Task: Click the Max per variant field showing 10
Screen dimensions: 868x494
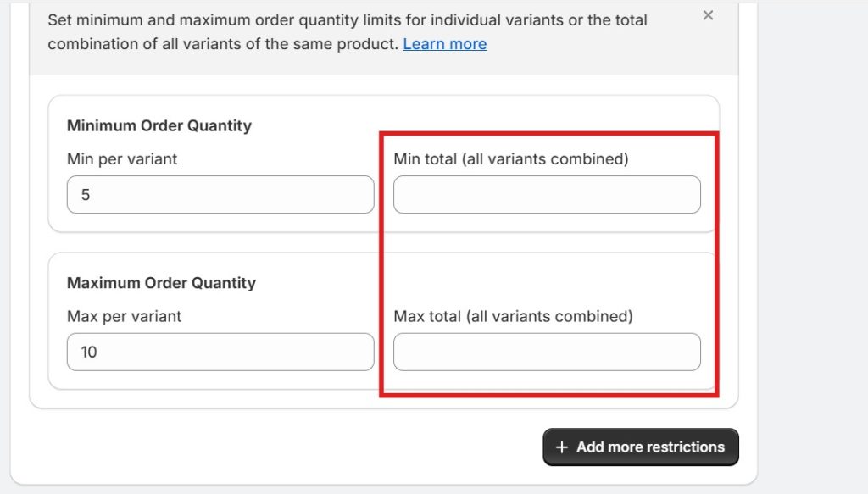Action: click(220, 352)
